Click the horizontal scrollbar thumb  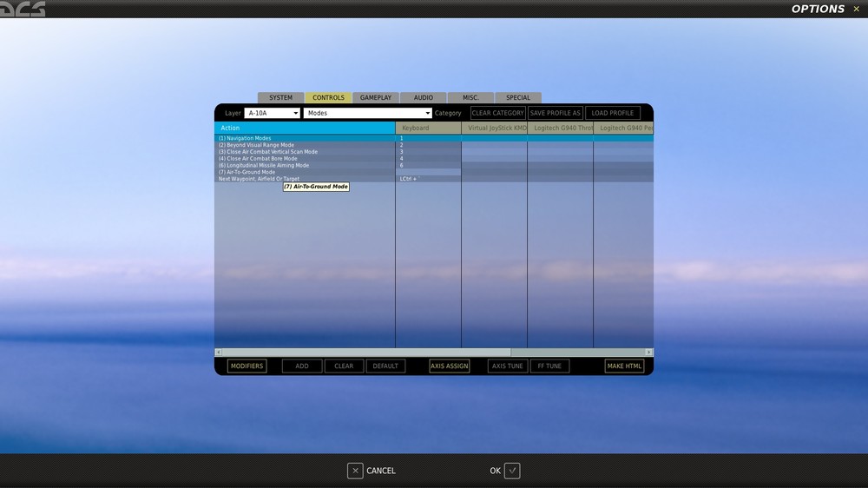pos(366,353)
